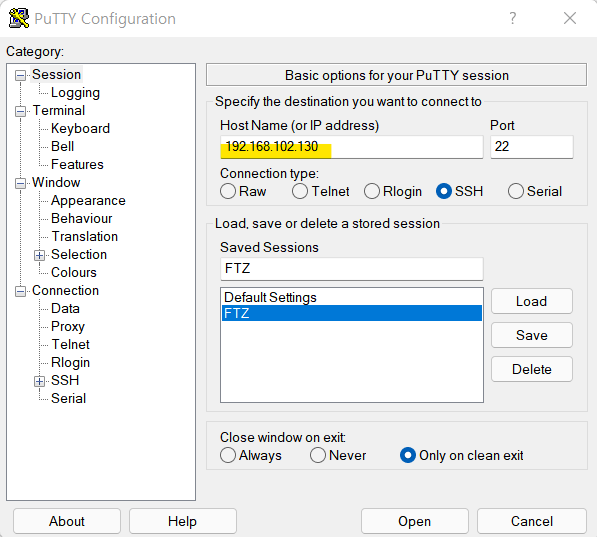Image resolution: width=597 pixels, height=537 pixels.
Task: Click the Delete button
Action: click(532, 369)
